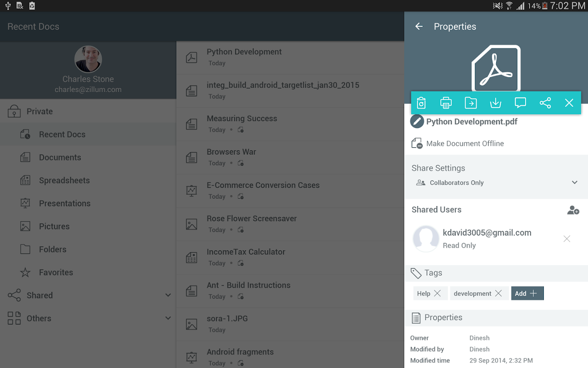
Task: Click the share icon in the teal toolbar
Action: coord(545,103)
